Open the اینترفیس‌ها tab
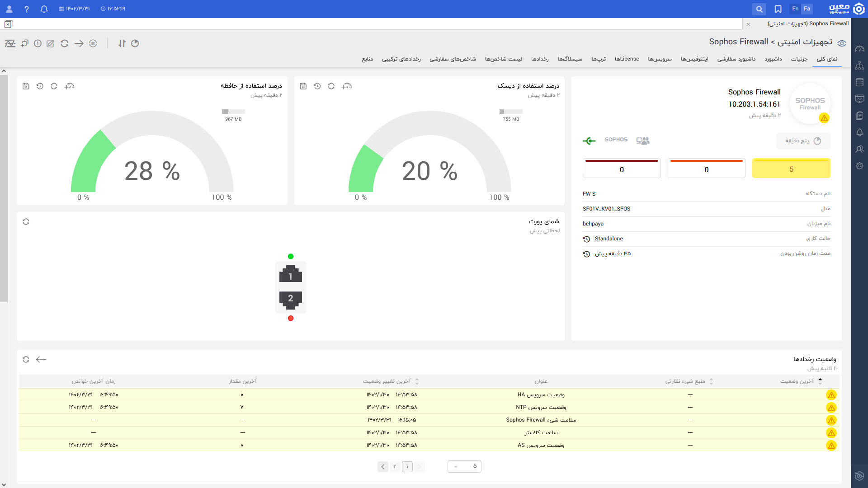The height and width of the screenshot is (488, 868). 694,59
